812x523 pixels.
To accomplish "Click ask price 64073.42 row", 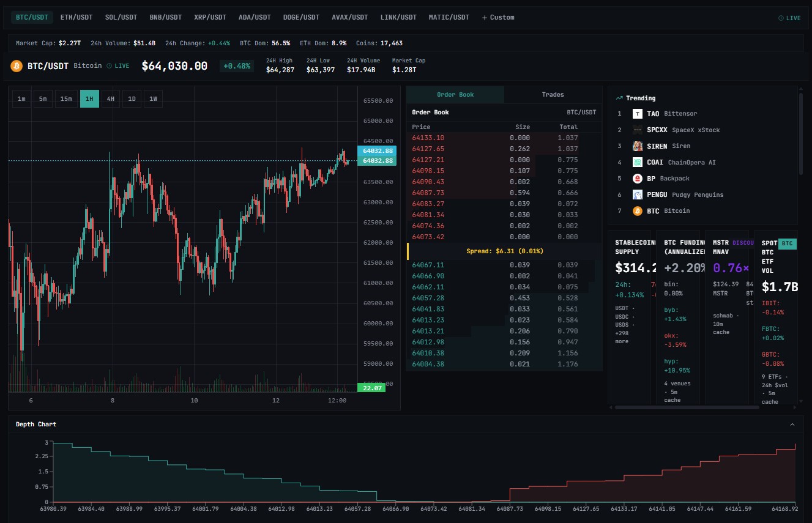I will click(504, 237).
